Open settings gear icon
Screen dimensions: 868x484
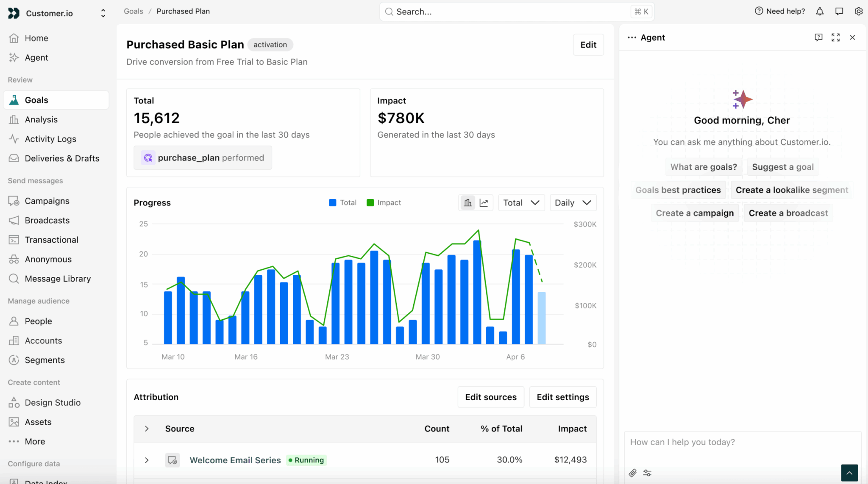(858, 11)
